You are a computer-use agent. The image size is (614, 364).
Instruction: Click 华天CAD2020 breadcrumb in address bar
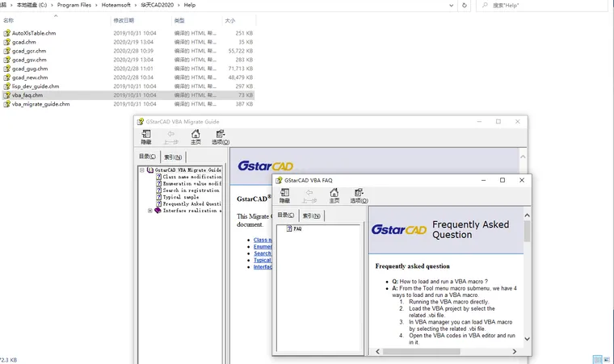pyautogui.click(x=157, y=5)
